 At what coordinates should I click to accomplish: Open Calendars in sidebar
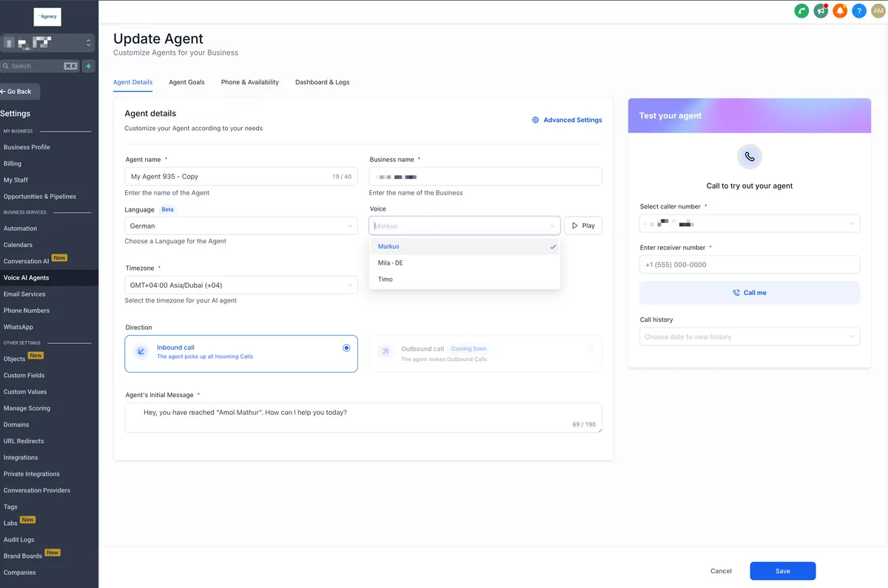pyautogui.click(x=18, y=245)
